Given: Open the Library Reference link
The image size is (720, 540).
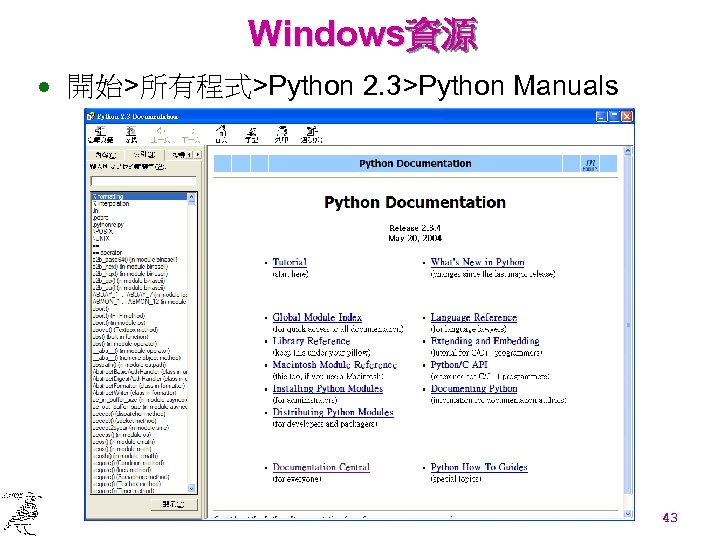Looking at the screenshot, I should click(x=311, y=341).
